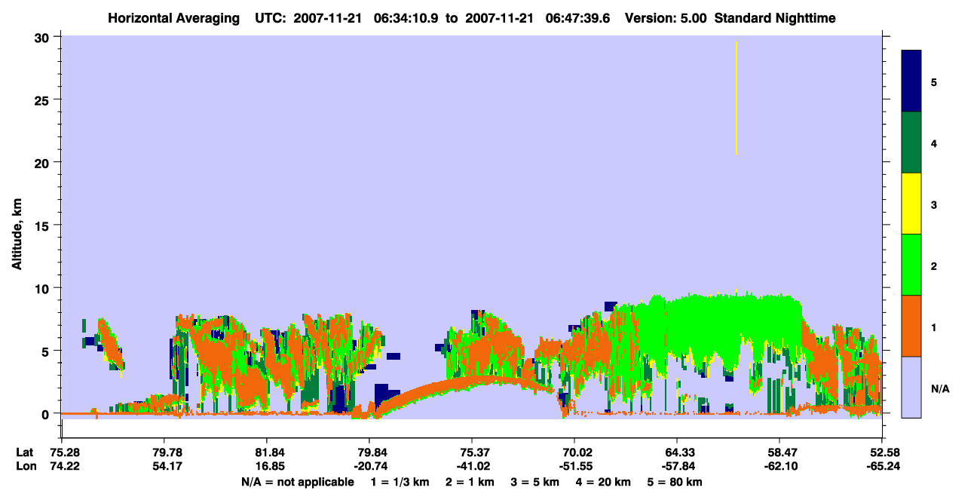This screenshot has height=503, width=980.
Task: Pick the lavender N/A color bar segment
Action: [911, 387]
